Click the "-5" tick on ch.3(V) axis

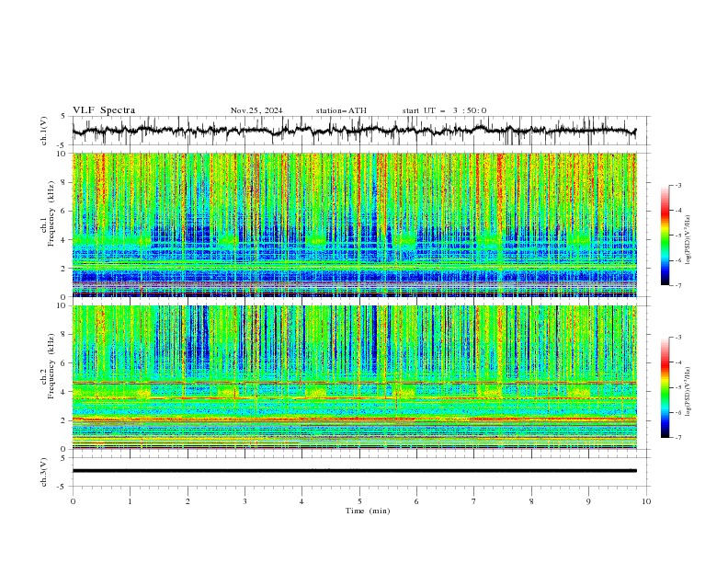tap(62, 487)
